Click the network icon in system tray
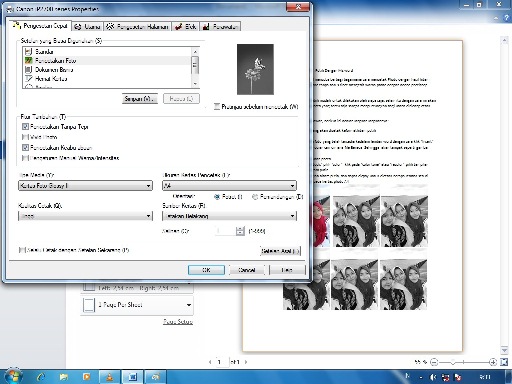This screenshot has height=384, width=512. 445,377
